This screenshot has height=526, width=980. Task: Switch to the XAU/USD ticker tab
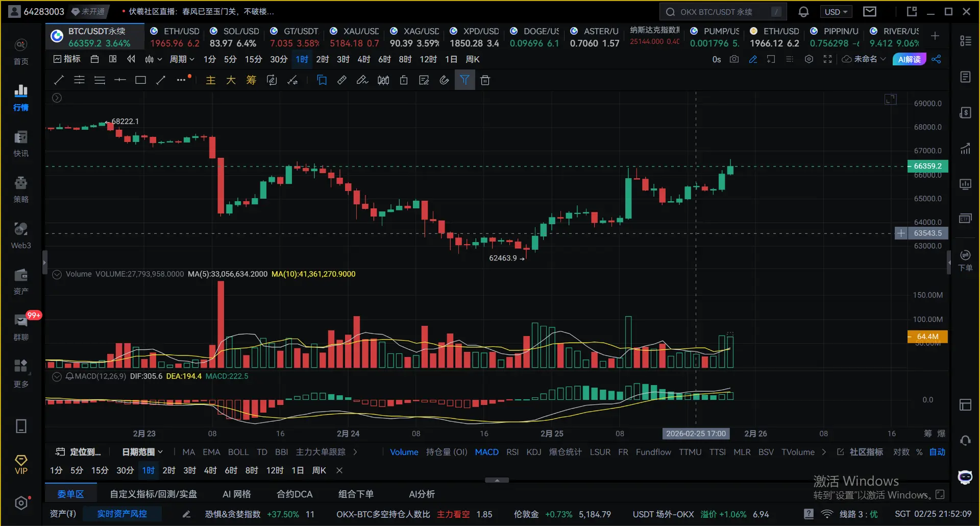point(354,37)
